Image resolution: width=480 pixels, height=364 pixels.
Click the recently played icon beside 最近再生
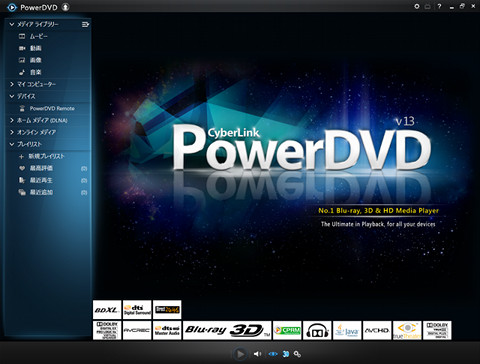[x=22, y=180]
